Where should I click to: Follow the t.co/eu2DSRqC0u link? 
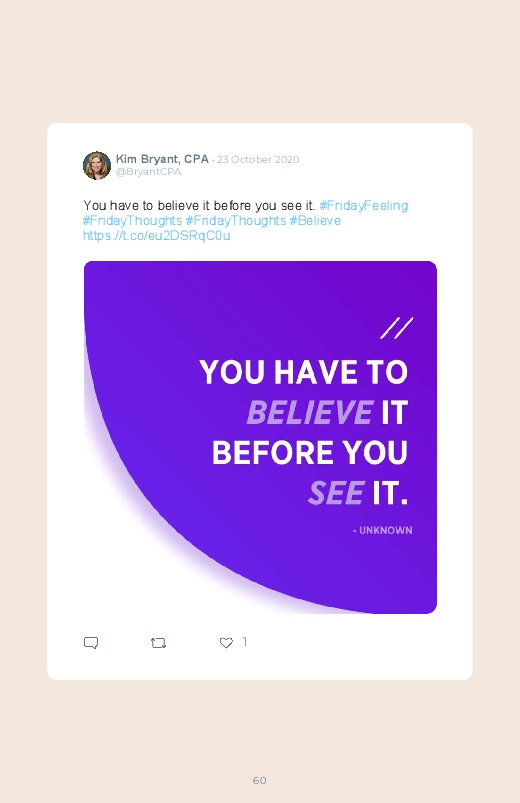pos(157,236)
